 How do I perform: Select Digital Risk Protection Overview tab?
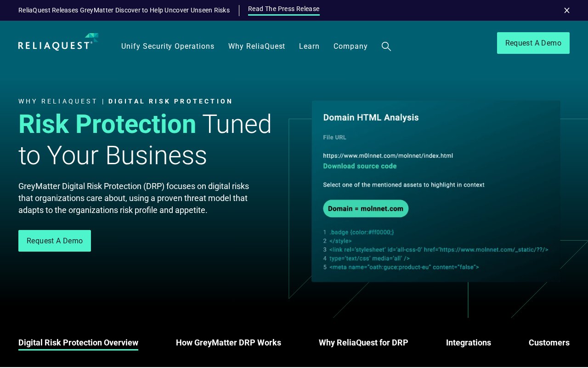78,343
